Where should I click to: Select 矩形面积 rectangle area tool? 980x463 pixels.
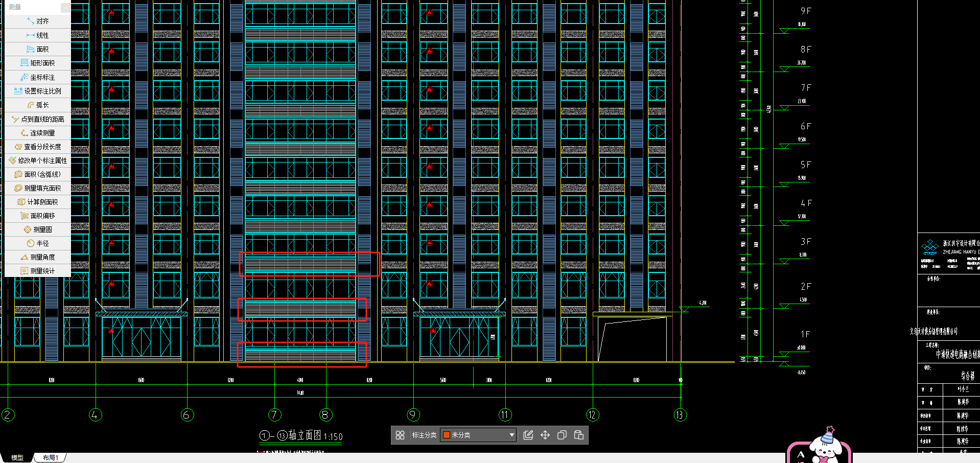38,63
